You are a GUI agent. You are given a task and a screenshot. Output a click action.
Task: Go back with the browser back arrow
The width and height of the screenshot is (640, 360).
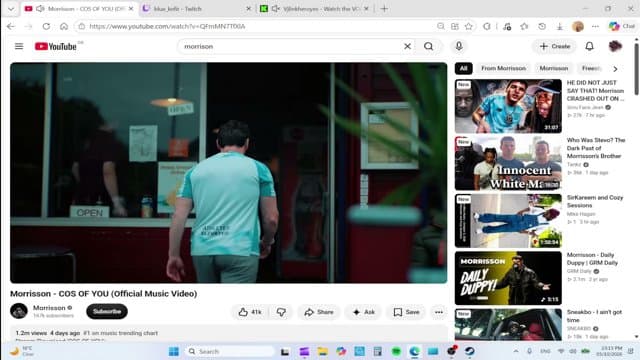11,26
